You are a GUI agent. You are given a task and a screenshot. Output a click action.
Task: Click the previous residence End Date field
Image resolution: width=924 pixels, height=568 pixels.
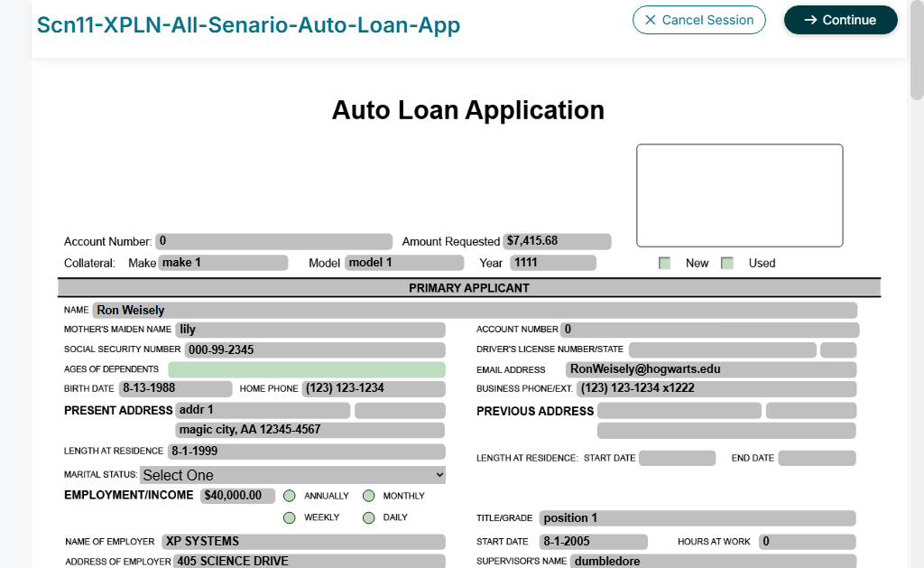(817, 459)
